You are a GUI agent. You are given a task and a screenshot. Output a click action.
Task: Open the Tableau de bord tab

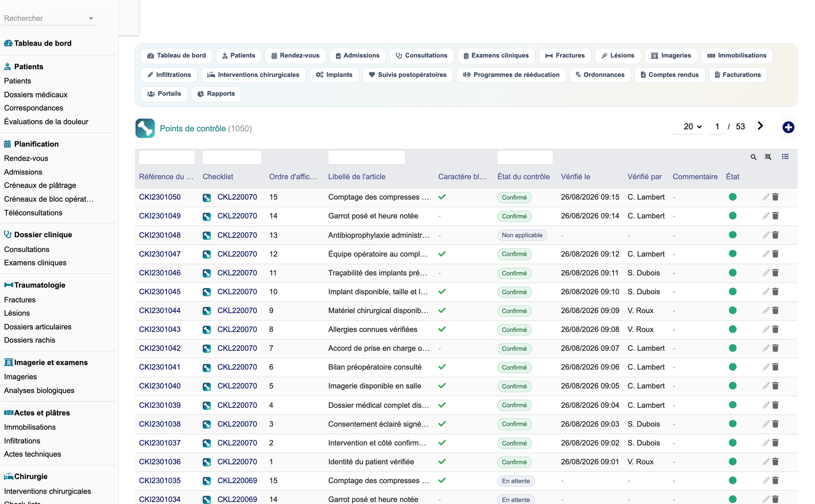coord(176,56)
